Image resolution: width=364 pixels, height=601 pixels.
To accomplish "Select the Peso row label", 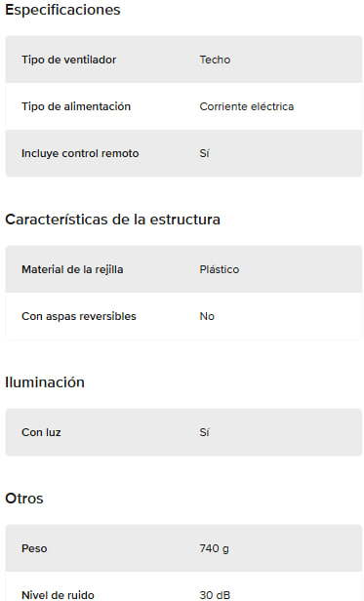I will (x=34, y=548).
